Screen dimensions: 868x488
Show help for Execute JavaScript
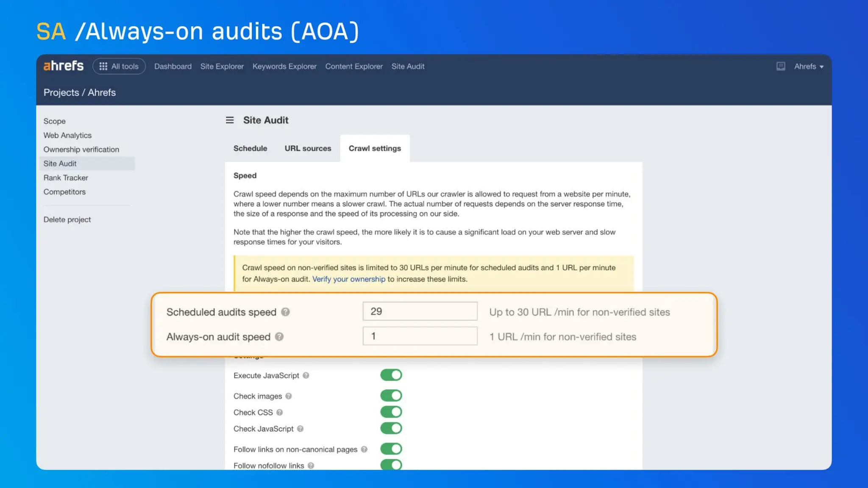(x=306, y=376)
